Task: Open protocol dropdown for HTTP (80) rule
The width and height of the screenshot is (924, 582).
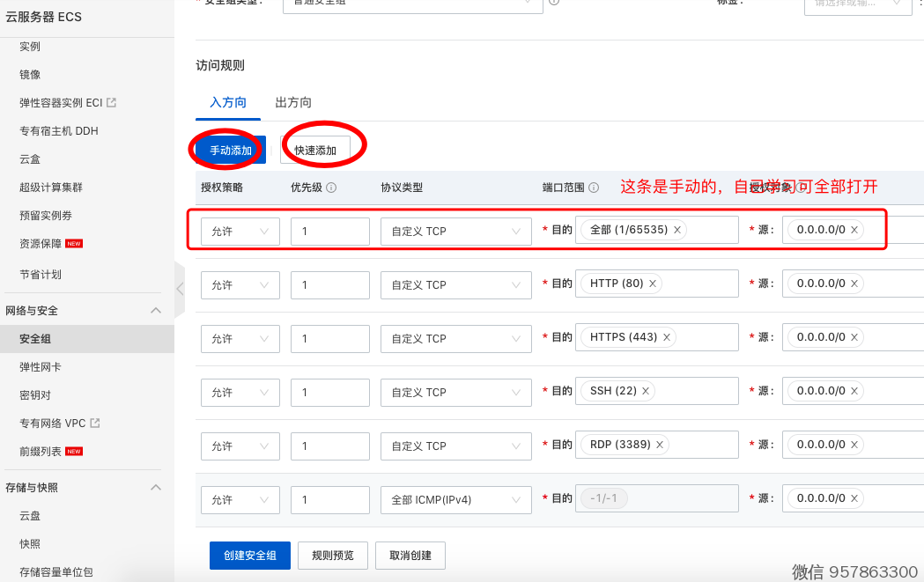Action: (455, 285)
